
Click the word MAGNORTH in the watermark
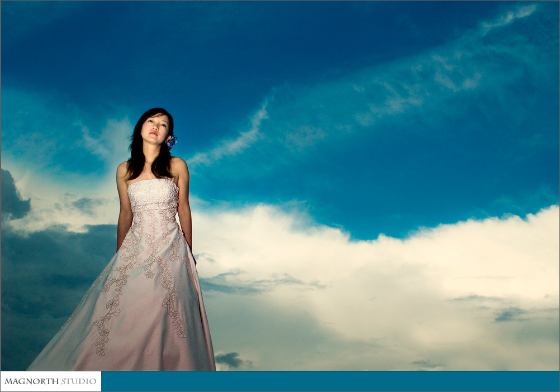pyautogui.click(x=32, y=381)
